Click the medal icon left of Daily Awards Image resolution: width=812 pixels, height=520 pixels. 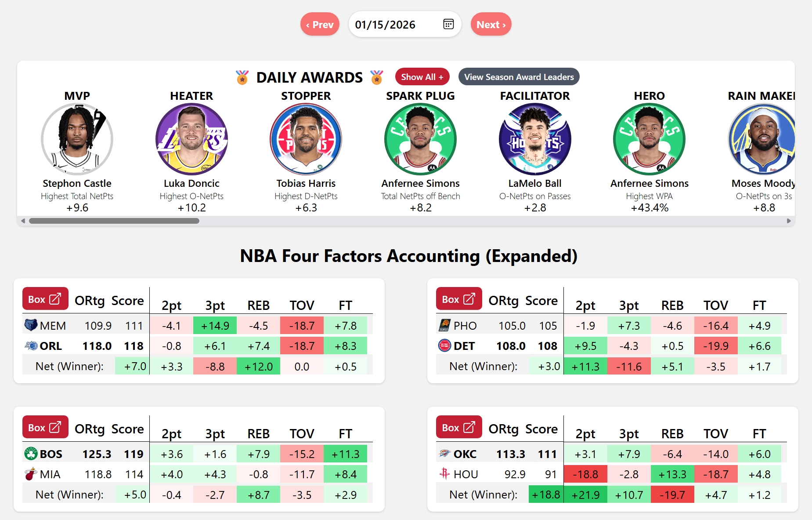242,77
